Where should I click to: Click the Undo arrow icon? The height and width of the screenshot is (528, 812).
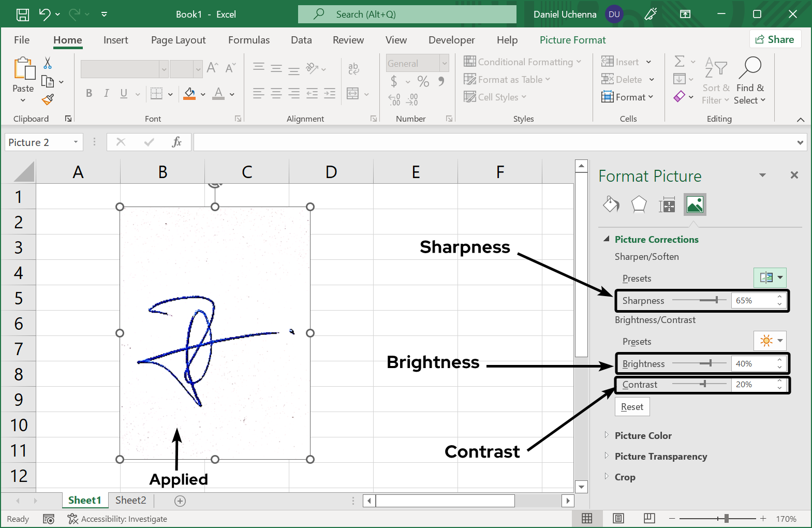[x=45, y=14]
